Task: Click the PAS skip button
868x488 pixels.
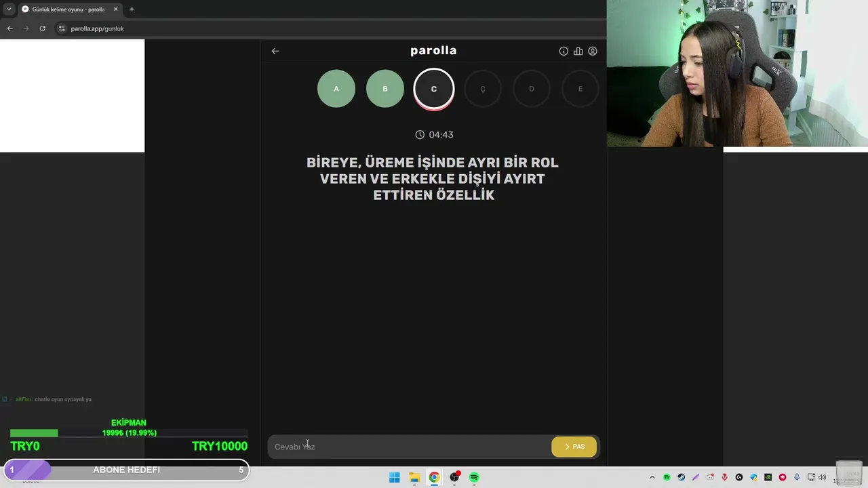Action: [x=574, y=447]
